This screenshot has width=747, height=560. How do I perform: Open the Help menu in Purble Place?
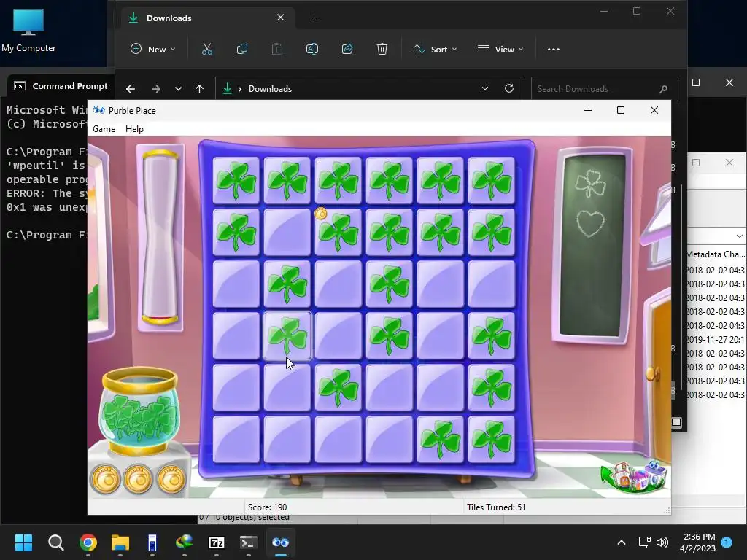(x=134, y=129)
